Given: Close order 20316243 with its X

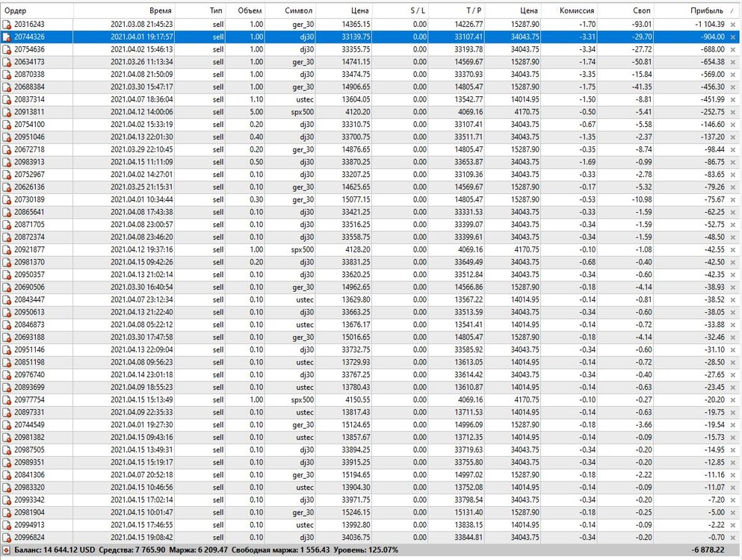Looking at the screenshot, I should (733, 25).
